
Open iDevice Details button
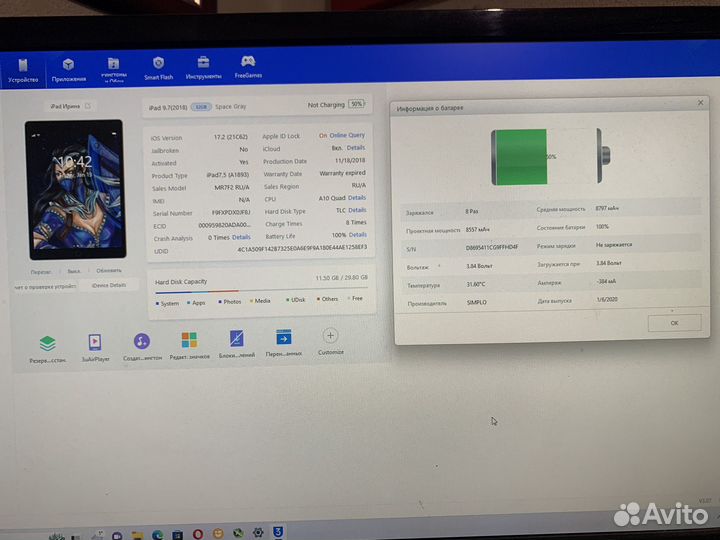109,285
